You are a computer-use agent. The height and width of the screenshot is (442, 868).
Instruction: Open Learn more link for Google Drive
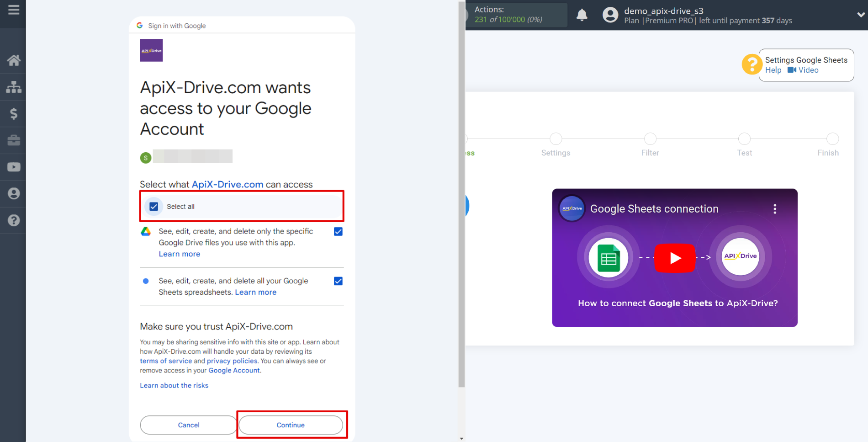click(180, 254)
